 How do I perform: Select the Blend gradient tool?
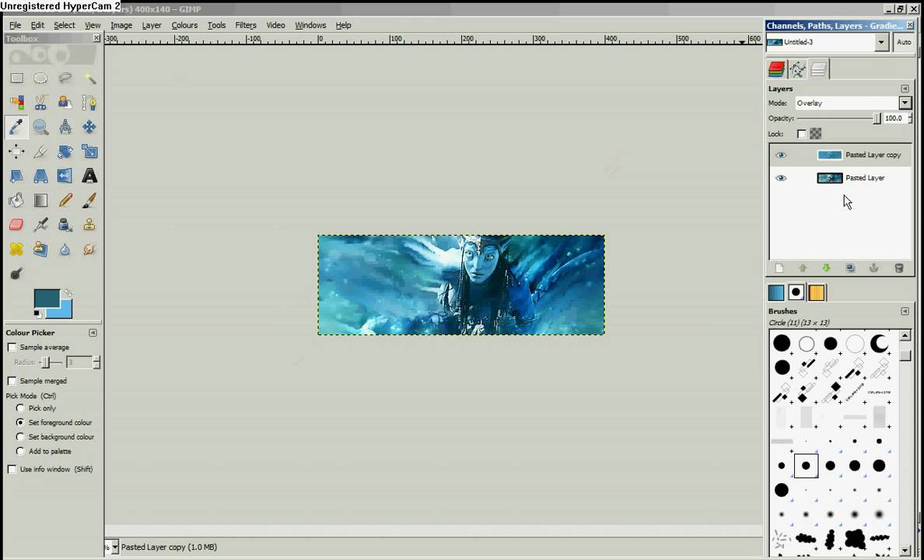tap(40, 201)
